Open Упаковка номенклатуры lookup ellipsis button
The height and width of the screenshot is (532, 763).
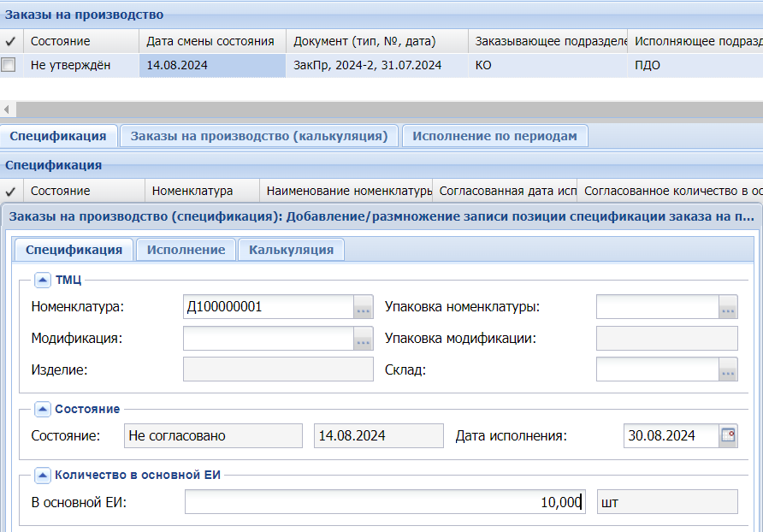728,307
